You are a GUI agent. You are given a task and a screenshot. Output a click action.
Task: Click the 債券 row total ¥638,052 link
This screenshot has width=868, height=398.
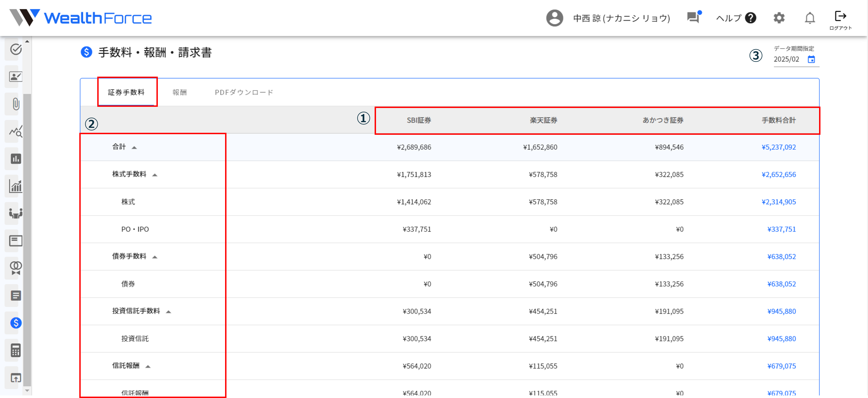(781, 284)
